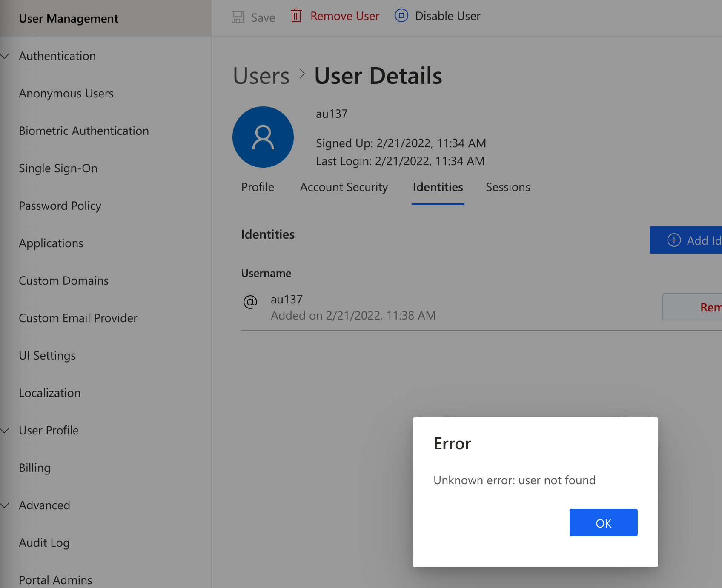Click the plus icon on Add Identity button
722x588 pixels.
point(674,240)
